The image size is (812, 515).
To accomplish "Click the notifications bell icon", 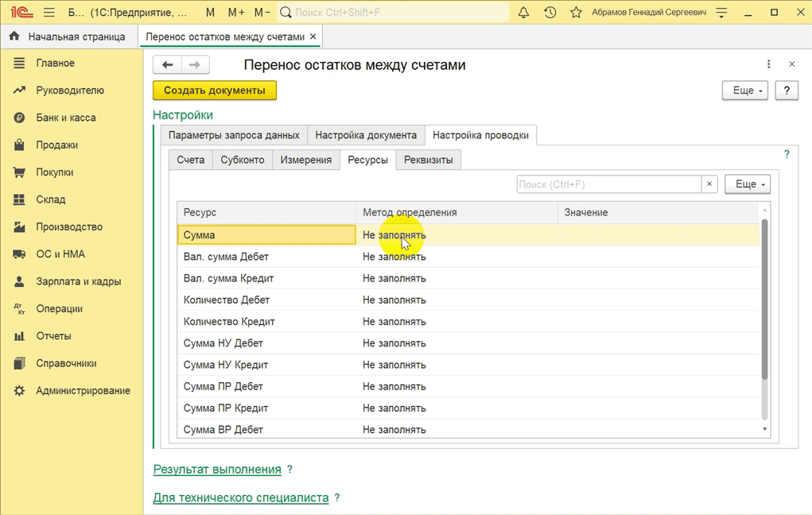I will (523, 13).
